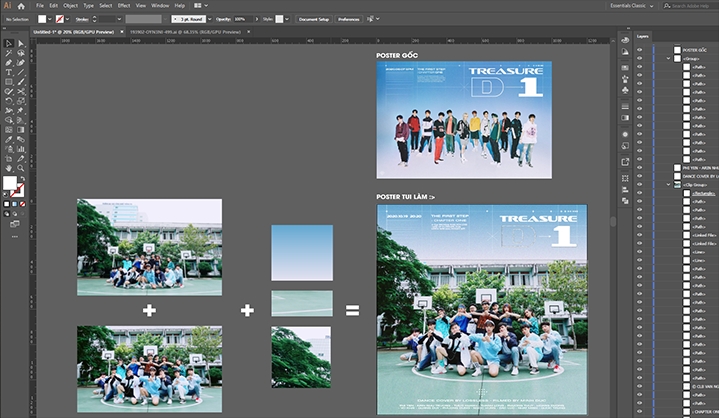Select the Column Graph tool
Viewport: 719px width, 418px height.
tap(21, 149)
